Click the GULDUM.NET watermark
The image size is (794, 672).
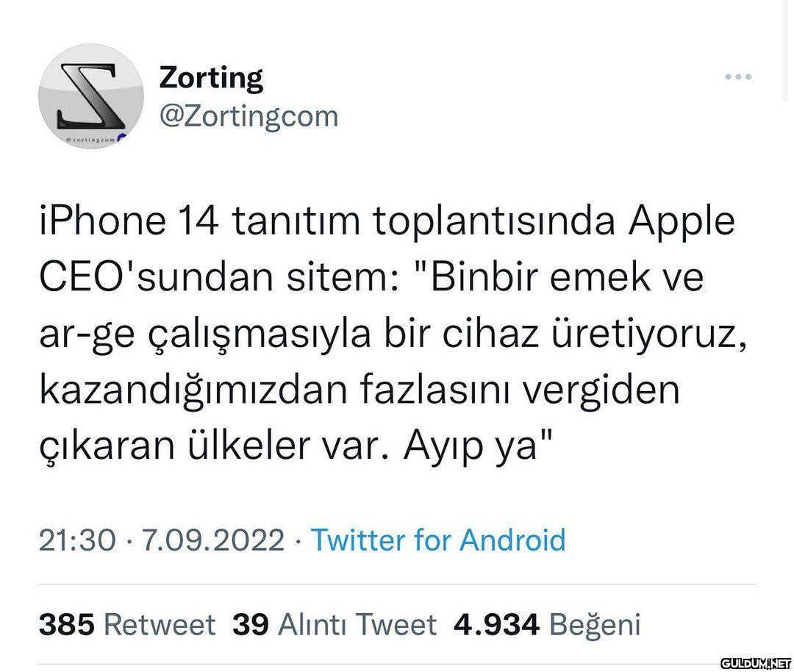pyautogui.click(x=756, y=663)
